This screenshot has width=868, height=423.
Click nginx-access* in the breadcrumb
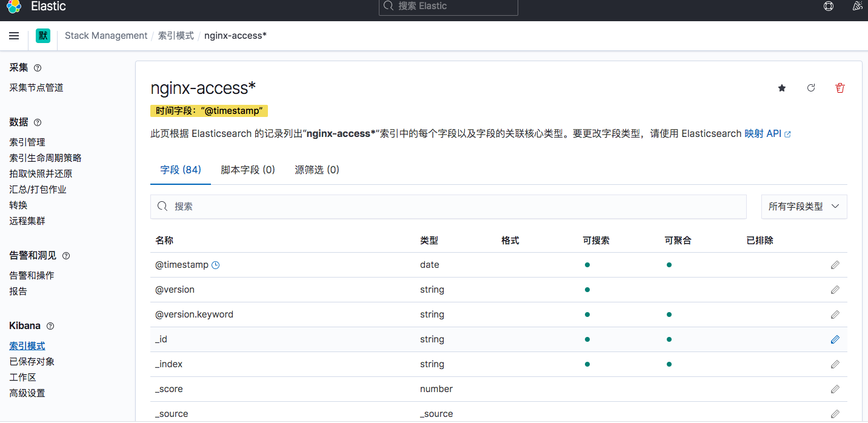(236, 36)
